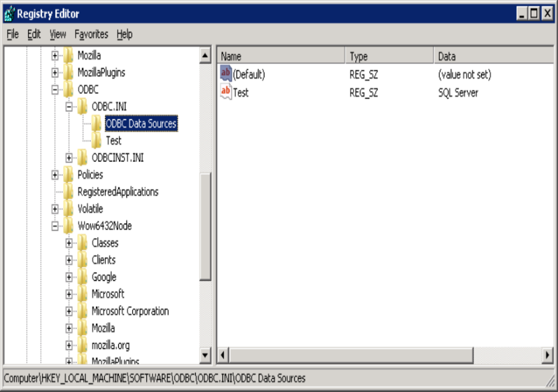Open the View menu
The width and height of the screenshot is (558, 392).
point(58,34)
